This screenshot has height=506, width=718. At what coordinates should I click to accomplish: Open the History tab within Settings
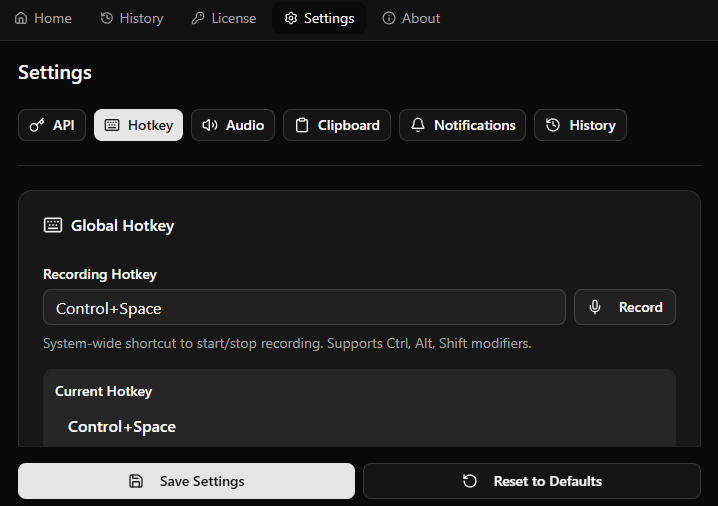coord(580,125)
